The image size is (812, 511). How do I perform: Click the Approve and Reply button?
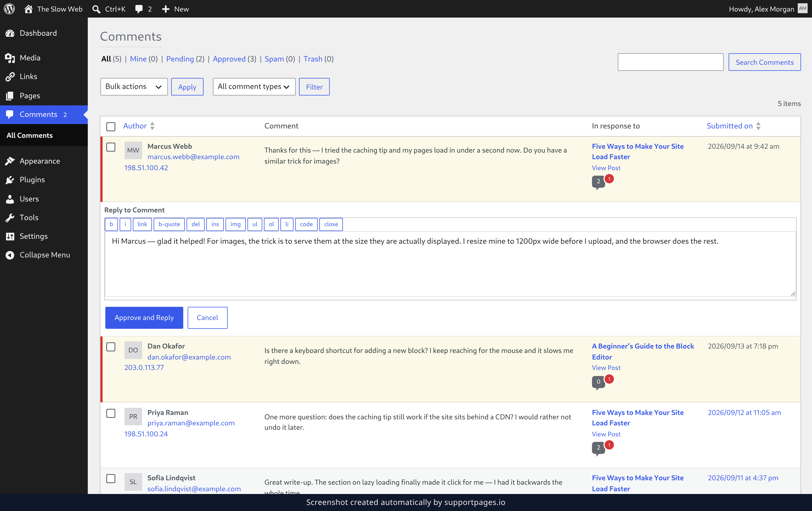pos(144,318)
